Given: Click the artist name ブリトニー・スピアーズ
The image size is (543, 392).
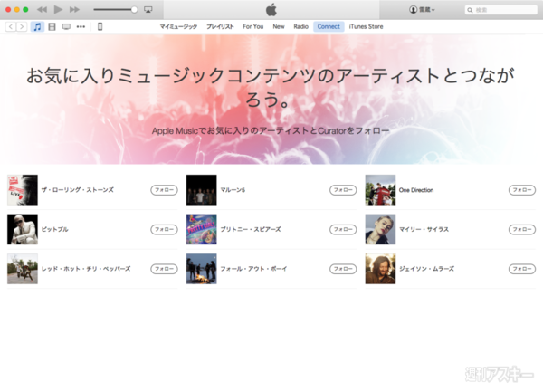Looking at the screenshot, I should [251, 230].
